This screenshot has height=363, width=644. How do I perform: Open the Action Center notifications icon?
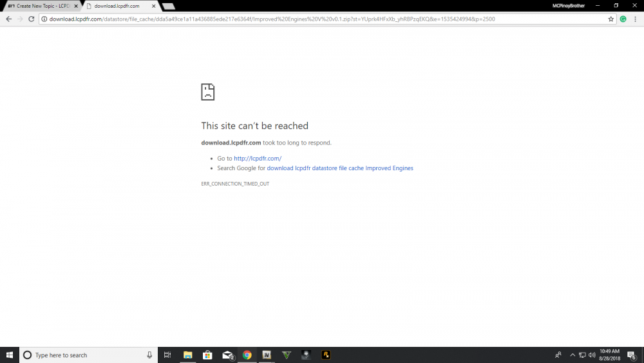click(x=632, y=355)
